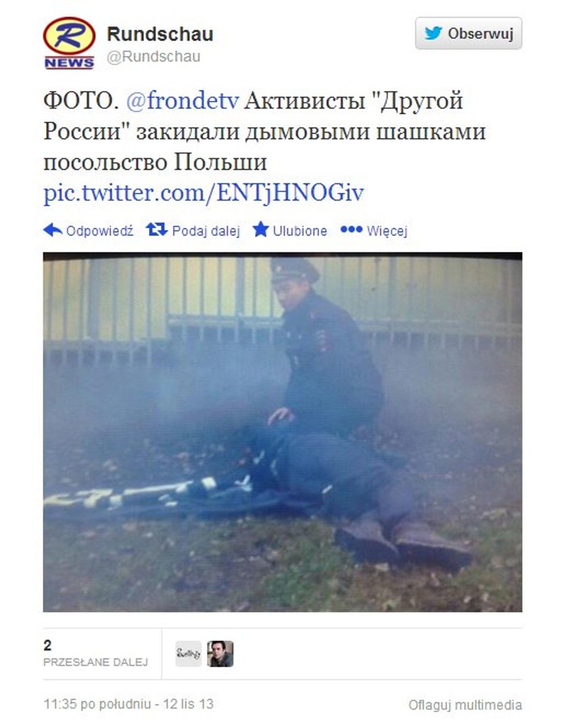Open the attached smoke photo
The width and height of the screenshot is (568, 728).
click(x=283, y=432)
